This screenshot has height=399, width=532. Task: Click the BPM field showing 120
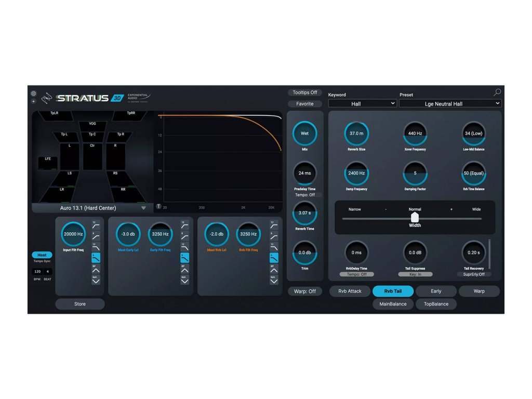37,271
